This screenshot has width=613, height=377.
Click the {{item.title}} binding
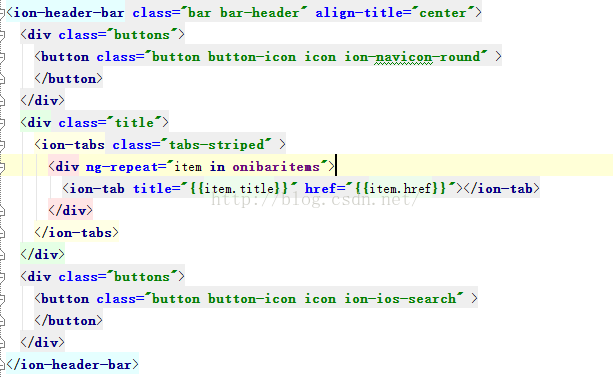click(238, 189)
